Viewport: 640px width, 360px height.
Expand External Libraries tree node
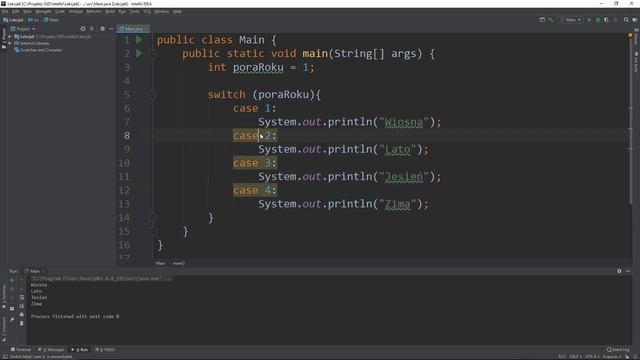point(10,43)
